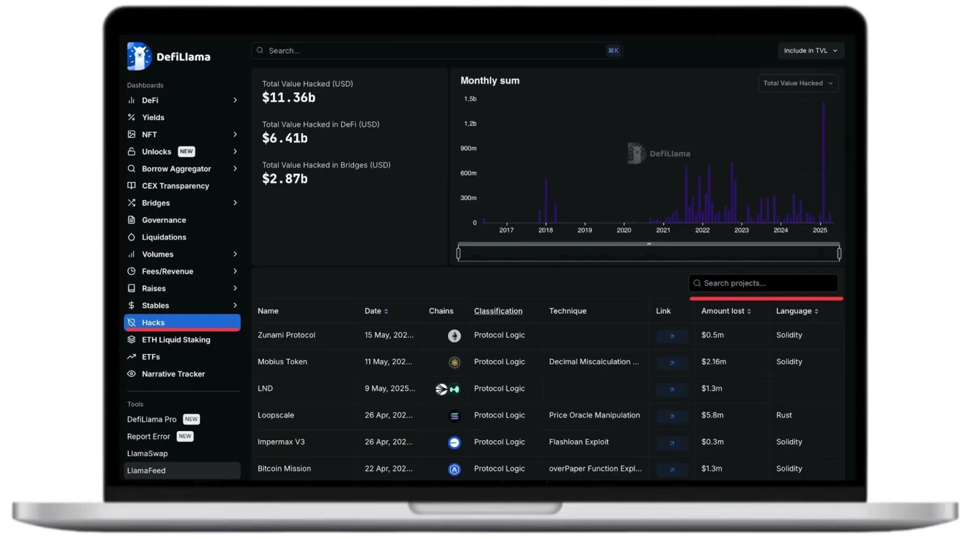Open the Mobius Token hack source link
Image resolution: width=980 pixels, height=539 pixels.
(x=672, y=363)
